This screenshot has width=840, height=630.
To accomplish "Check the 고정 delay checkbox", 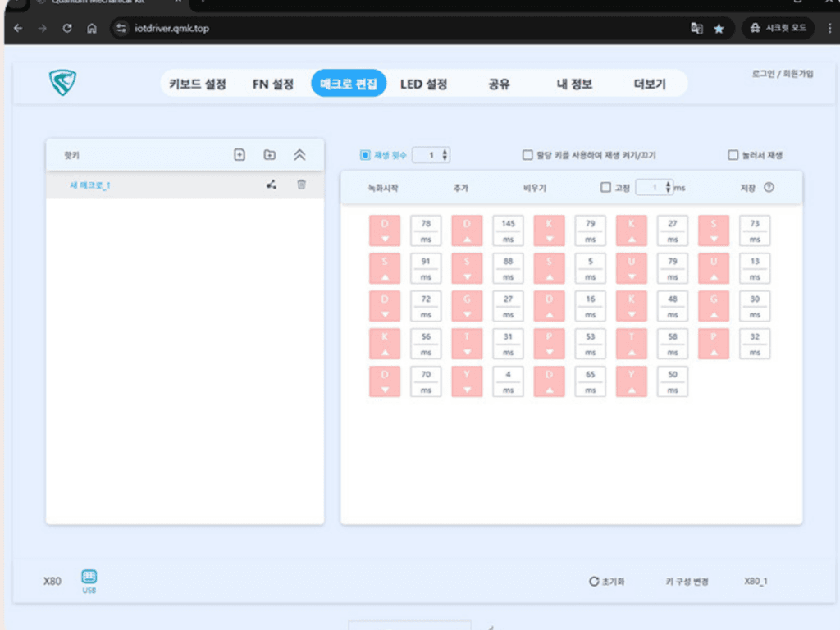I will (605, 187).
